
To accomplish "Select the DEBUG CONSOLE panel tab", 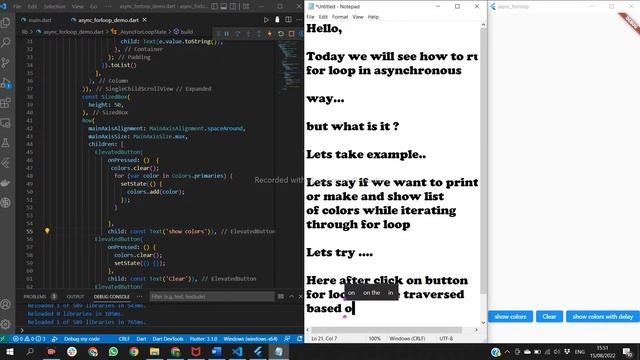I will coord(111,297).
